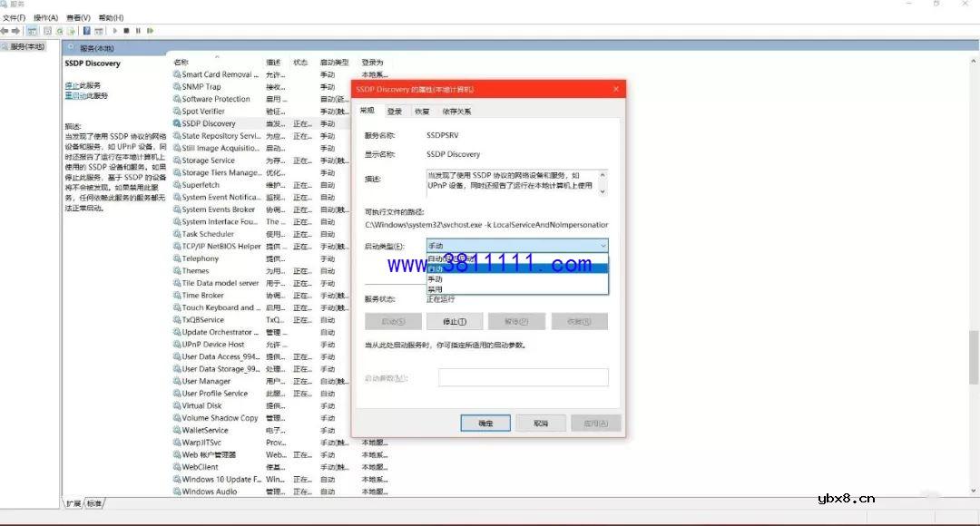
Task: Click the Restart service icon in toolbar
Action: click(x=152, y=30)
